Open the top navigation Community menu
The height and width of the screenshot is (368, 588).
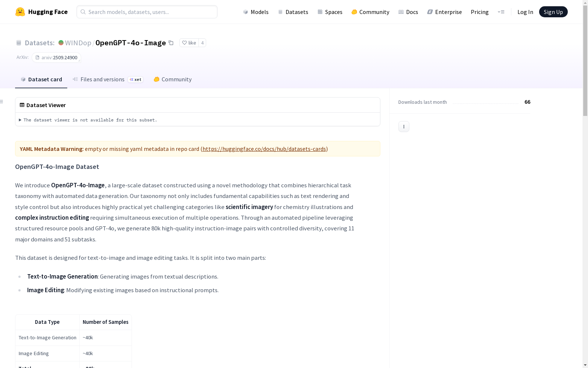[370, 12]
